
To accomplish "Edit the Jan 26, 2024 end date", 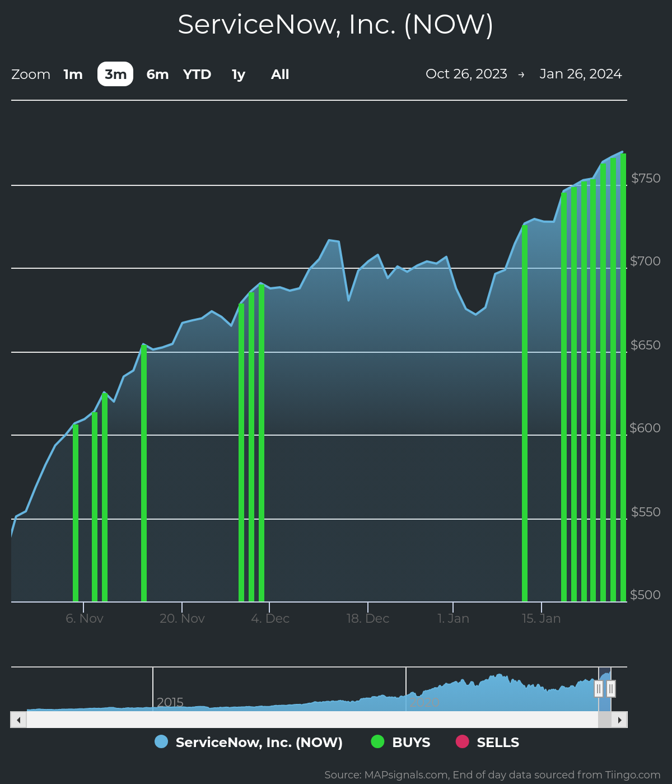I will pyautogui.click(x=581, y=74).
